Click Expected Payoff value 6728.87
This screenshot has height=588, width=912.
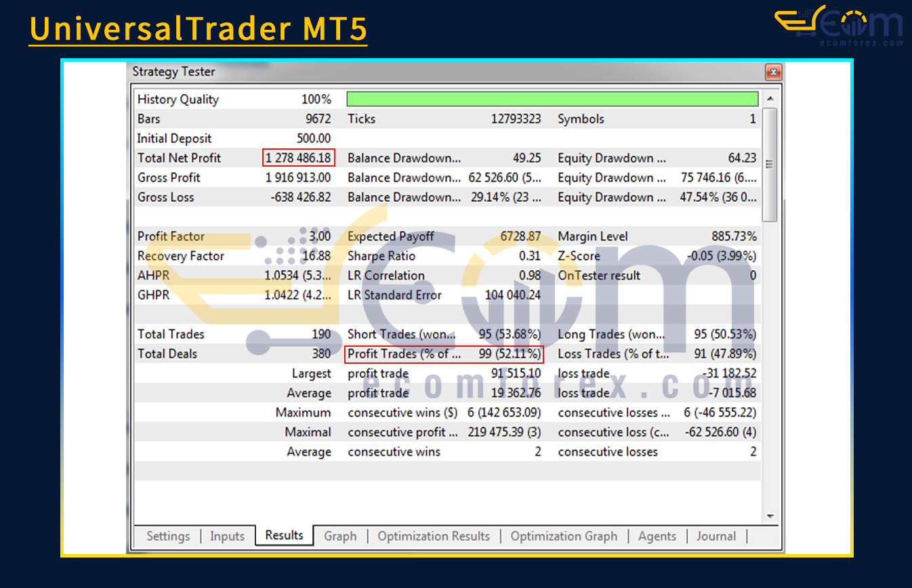tap(520, 236)
